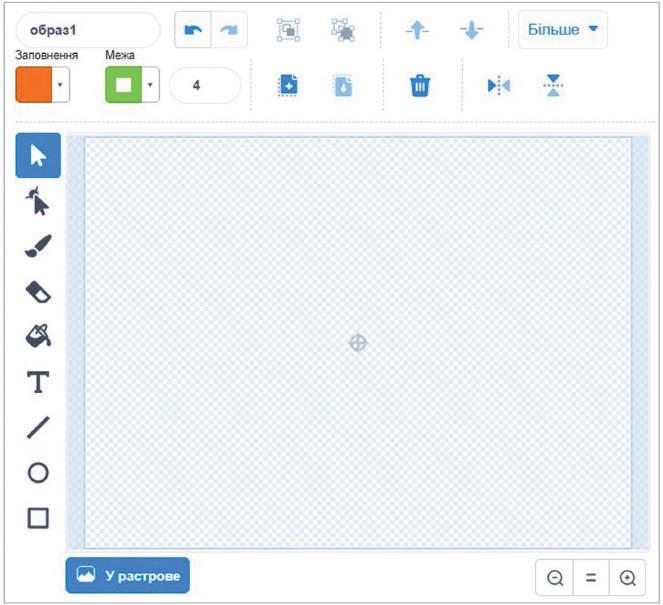Screen dimensions: 663x605
Task: Move selection backward with down arrow
Action: [x=471, y=30]
